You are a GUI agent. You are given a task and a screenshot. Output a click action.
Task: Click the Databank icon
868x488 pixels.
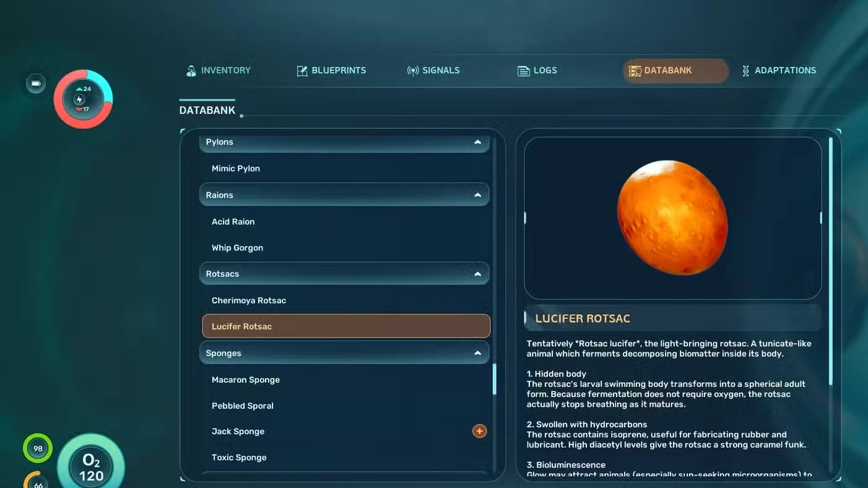[635, 71]
